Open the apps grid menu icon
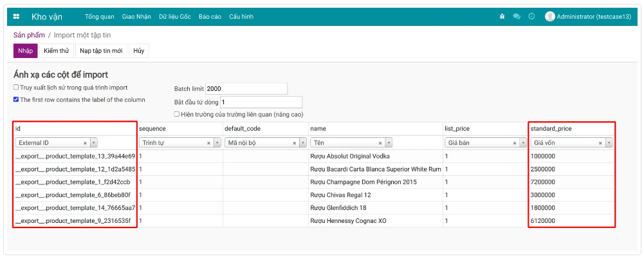The height and width of the screenshot is (259, 644). click(17, 17)
